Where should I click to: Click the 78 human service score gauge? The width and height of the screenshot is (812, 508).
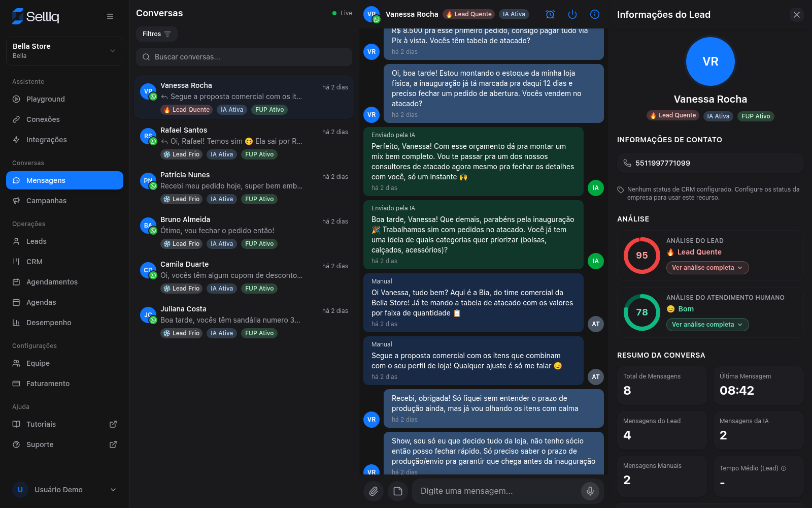point(642,312)
